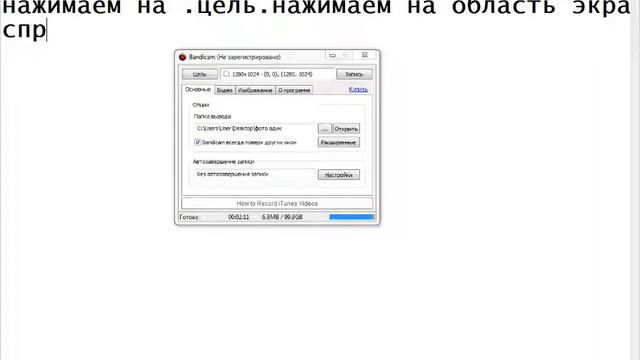Screen dimensions: 640x360
Task: Switch to the Основные tab
Action: 198,89
